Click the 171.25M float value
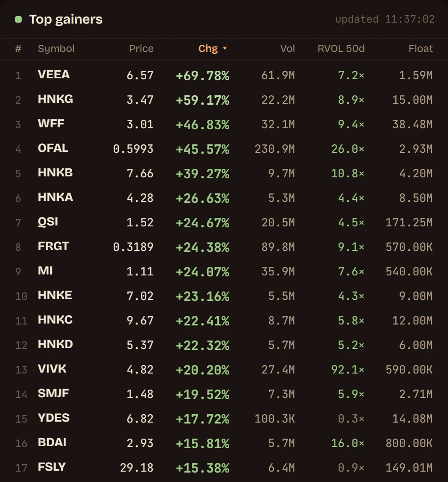This screenshot has width=448, height=482. (409, 223)
